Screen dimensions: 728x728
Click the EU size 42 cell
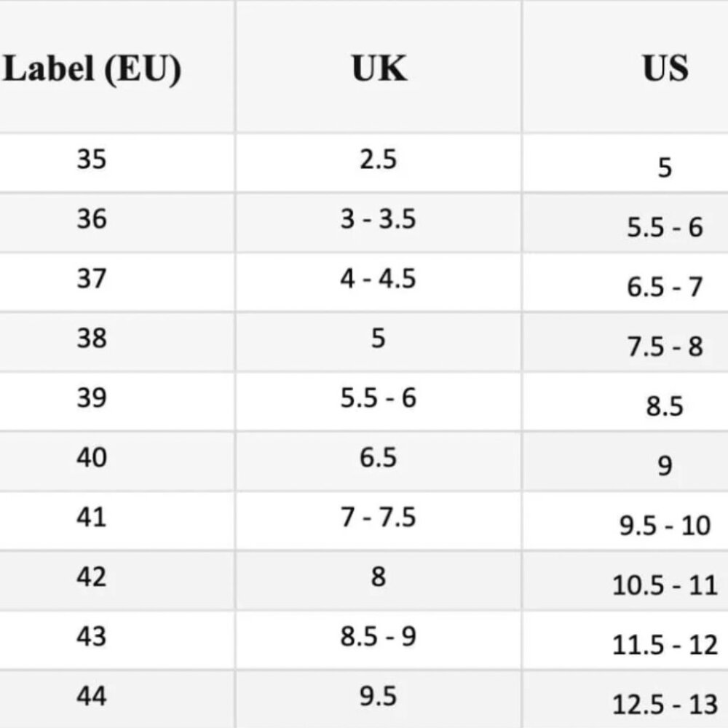(117, 580)
